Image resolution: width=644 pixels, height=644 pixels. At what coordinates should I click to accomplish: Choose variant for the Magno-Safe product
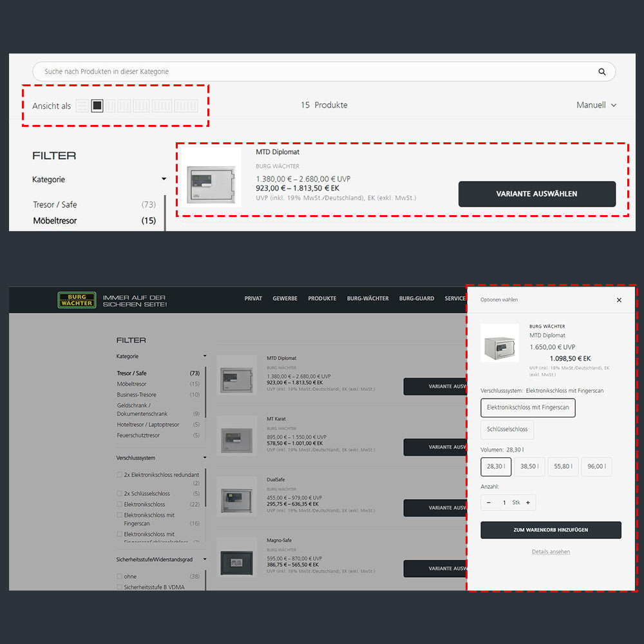coord(435,569)
